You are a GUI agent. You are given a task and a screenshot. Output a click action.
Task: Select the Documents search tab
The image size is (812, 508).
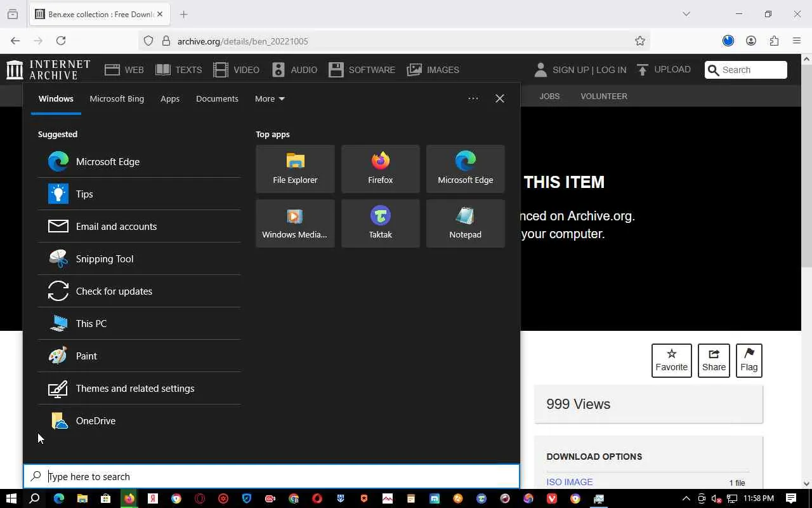pyautogui.click(x=217, y=98)
